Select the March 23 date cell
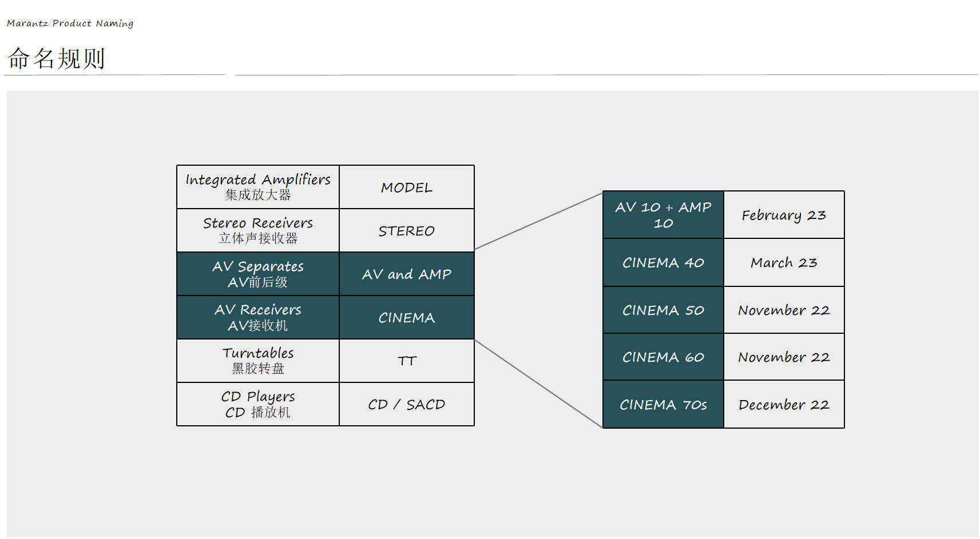980x539 pixels. 784,263
